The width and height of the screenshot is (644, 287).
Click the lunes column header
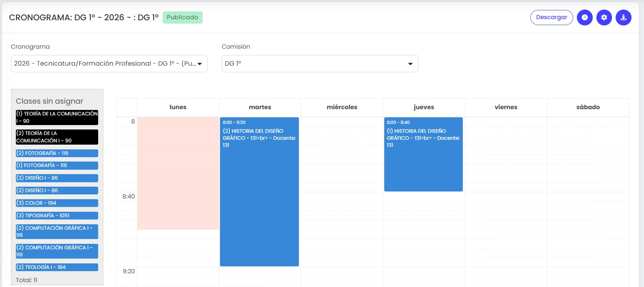(x=178, y=107)
